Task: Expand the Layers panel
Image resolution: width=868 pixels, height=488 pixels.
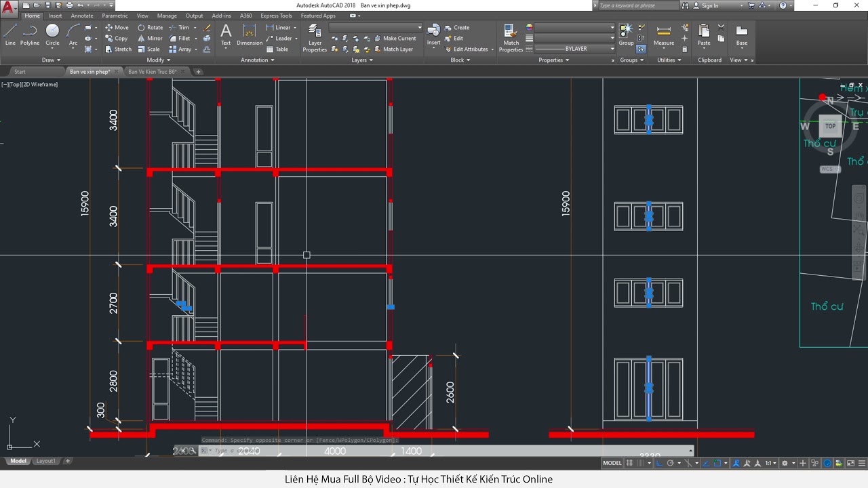Action: coord(362,60)
